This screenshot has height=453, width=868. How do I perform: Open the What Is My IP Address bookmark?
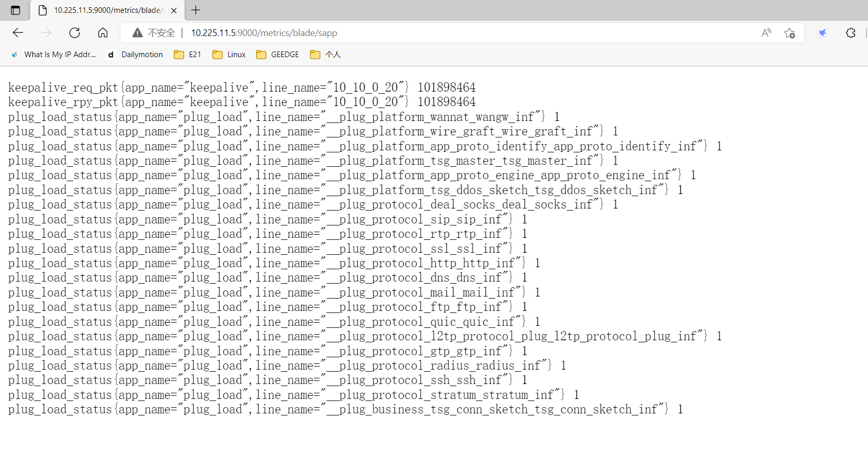pyautogui.click(x=54, y=55)
